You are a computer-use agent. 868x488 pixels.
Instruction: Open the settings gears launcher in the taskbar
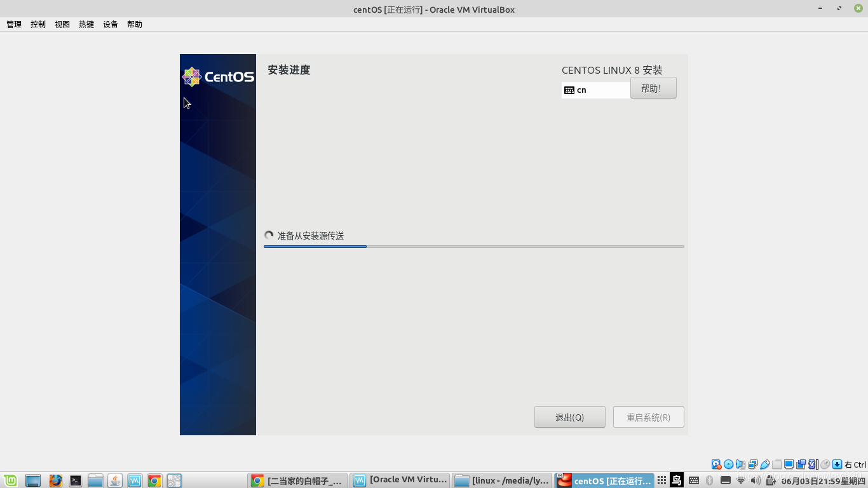coord(174,481)
